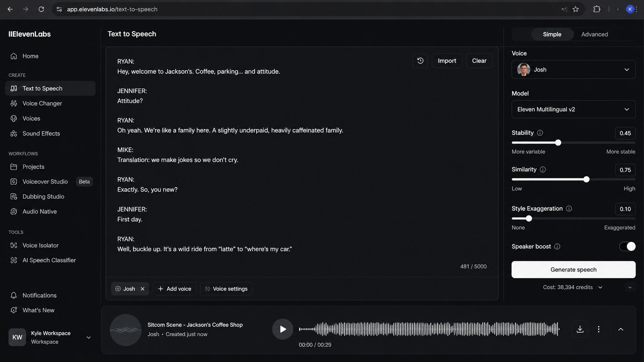Click the Notifications bell icon
The width and height of the screenshot is (644, 362).
pyautogui.click(x=14, y=295)
